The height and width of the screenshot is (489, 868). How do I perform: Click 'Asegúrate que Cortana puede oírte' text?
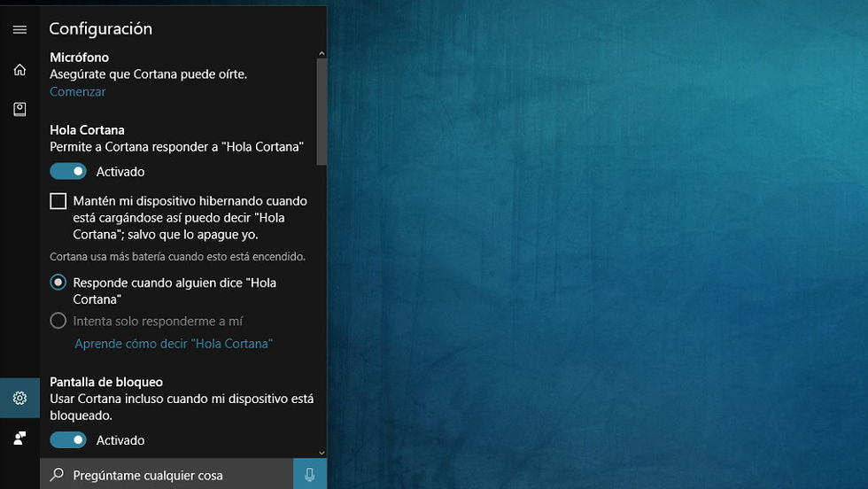[149, 74]
